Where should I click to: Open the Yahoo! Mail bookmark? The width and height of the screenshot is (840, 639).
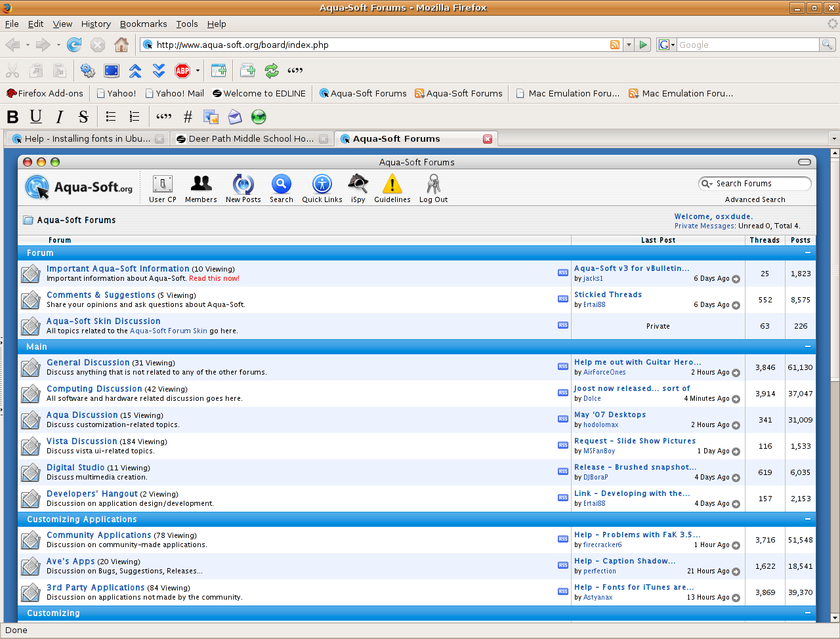tap(175, 93)
